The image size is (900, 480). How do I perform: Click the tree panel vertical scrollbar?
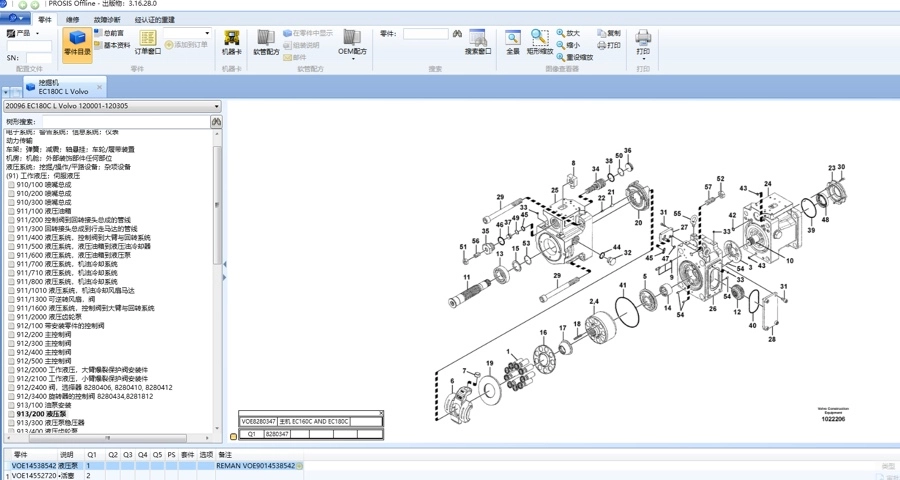(217, 206)
